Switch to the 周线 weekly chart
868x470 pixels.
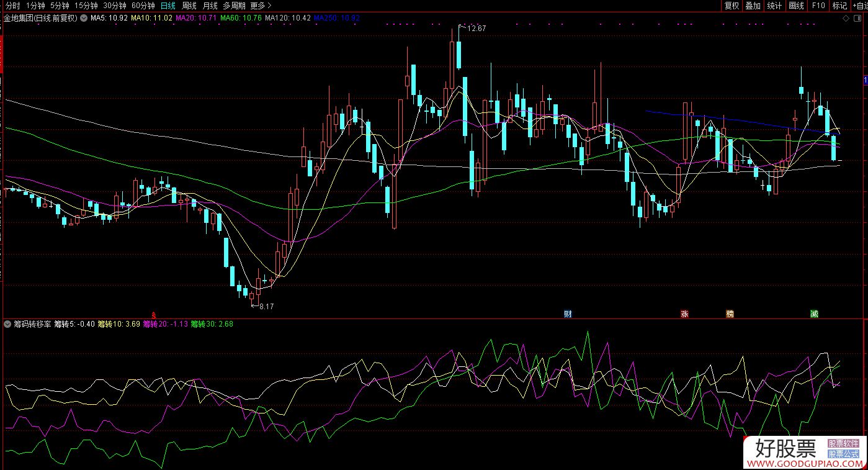pyautogui.click(x=189, y=6)
